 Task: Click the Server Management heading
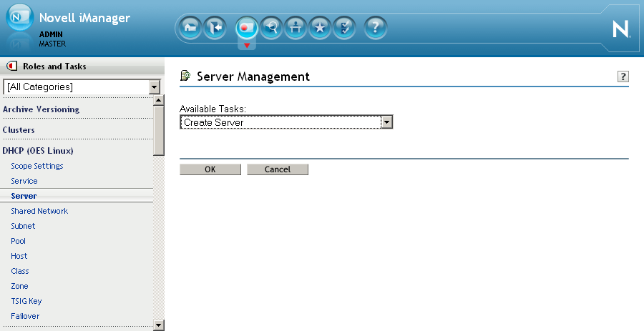click(253, 76)
